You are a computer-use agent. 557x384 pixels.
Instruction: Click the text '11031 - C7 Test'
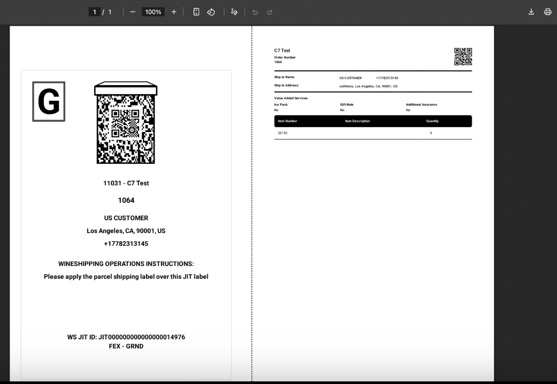[x=126, y=183]
